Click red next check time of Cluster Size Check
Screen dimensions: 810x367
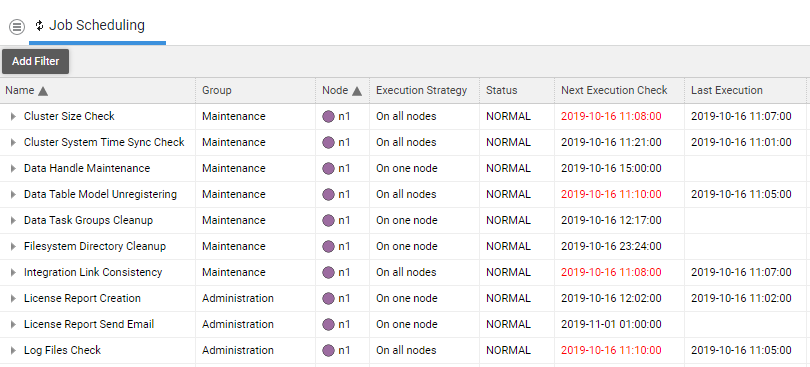(611, 116)
